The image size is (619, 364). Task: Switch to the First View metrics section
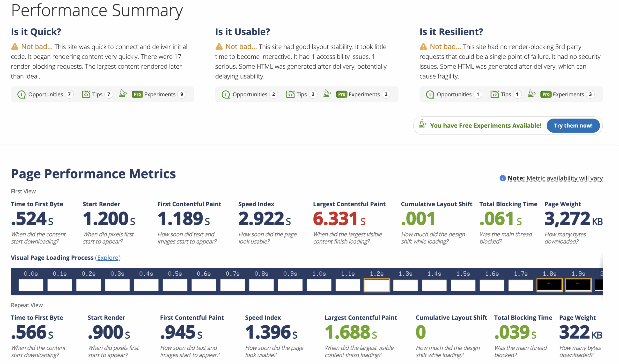click(x=23, y=191)
